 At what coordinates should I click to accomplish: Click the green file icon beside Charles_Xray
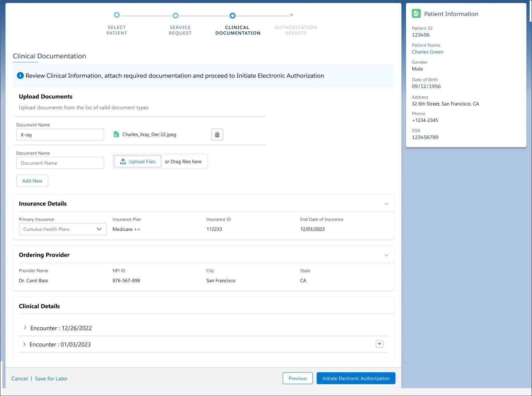116,134
